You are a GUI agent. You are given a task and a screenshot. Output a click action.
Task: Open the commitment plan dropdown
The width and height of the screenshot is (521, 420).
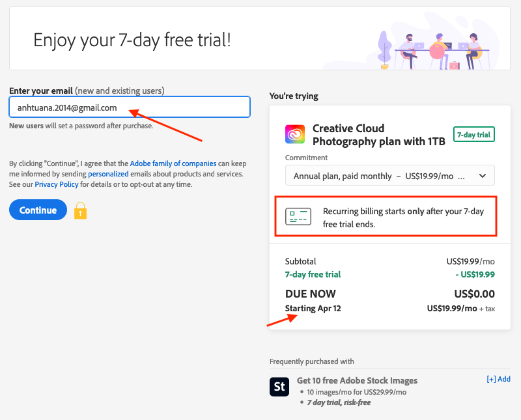click(x=389, y=175)
